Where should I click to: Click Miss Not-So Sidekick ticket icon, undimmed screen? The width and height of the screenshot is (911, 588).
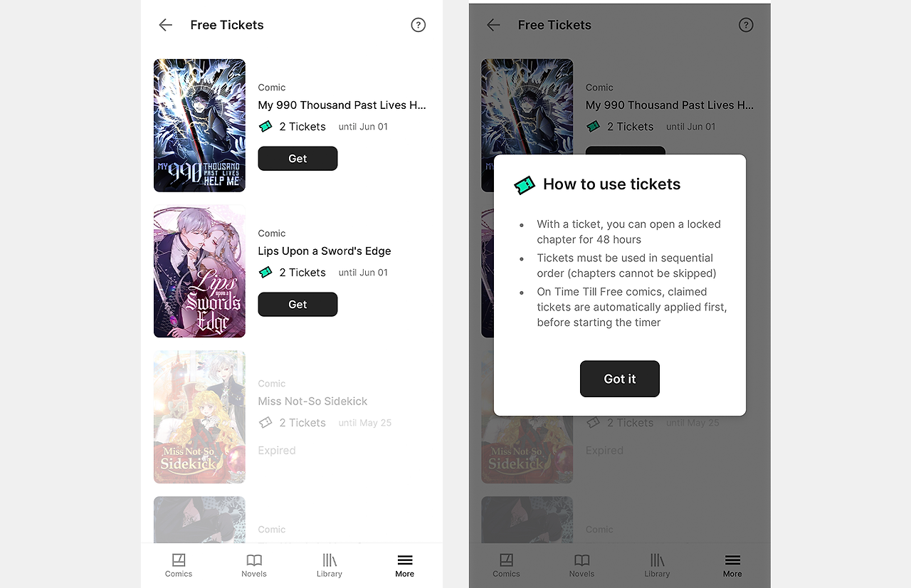point(265,423)
